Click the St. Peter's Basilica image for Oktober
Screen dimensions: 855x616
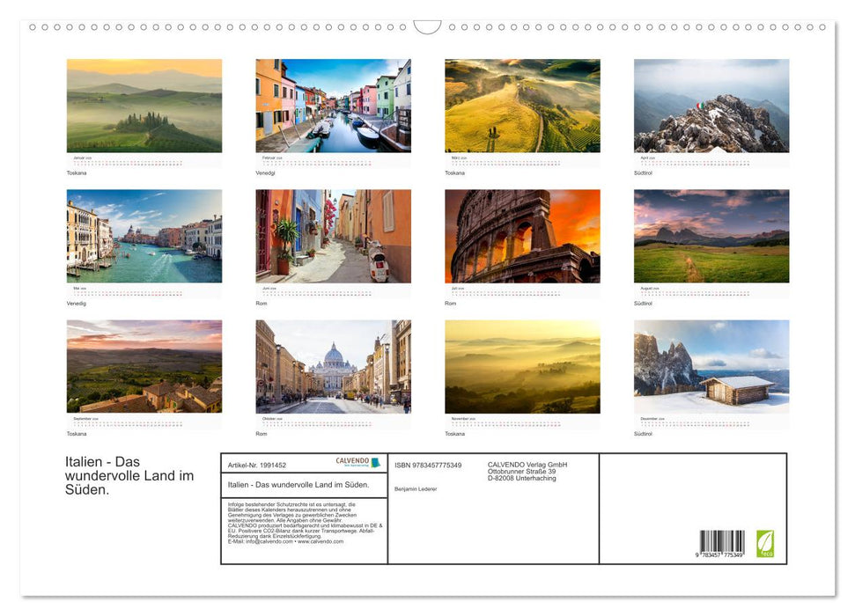pyautogui.click(x=333, y=365)
